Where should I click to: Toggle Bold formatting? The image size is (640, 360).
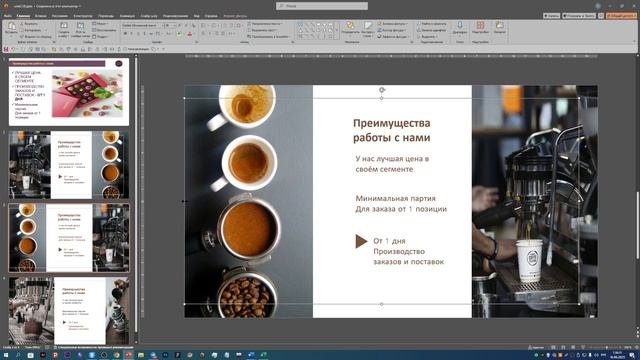click(x=125, y=33)
